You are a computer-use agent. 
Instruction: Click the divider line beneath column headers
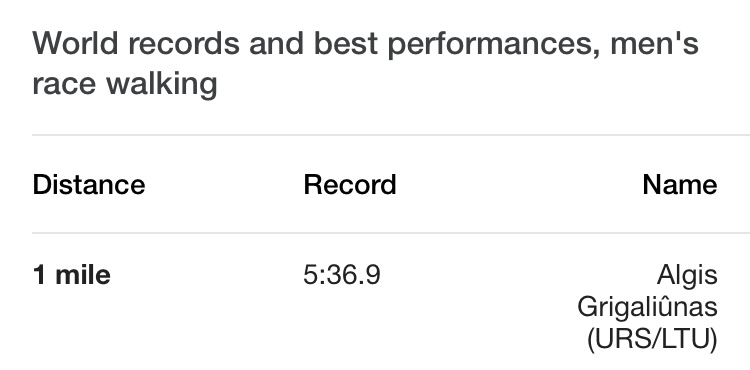click(391, 233)
